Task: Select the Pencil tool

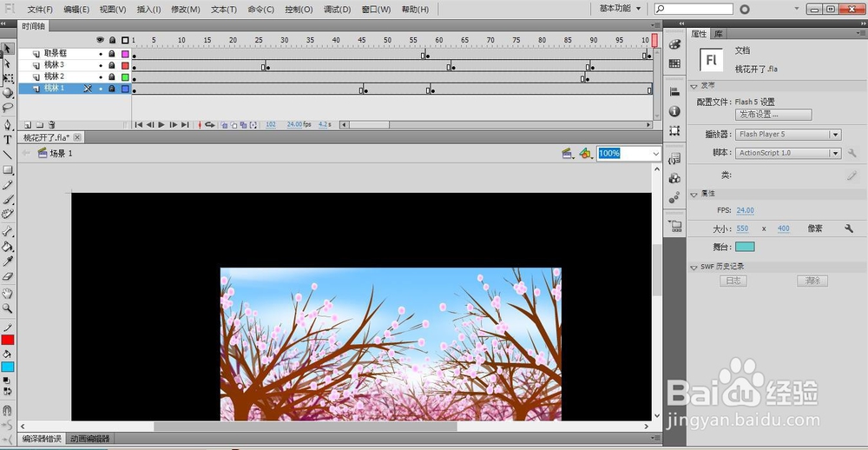Action: pyautogui.click(x=7, y=184)
